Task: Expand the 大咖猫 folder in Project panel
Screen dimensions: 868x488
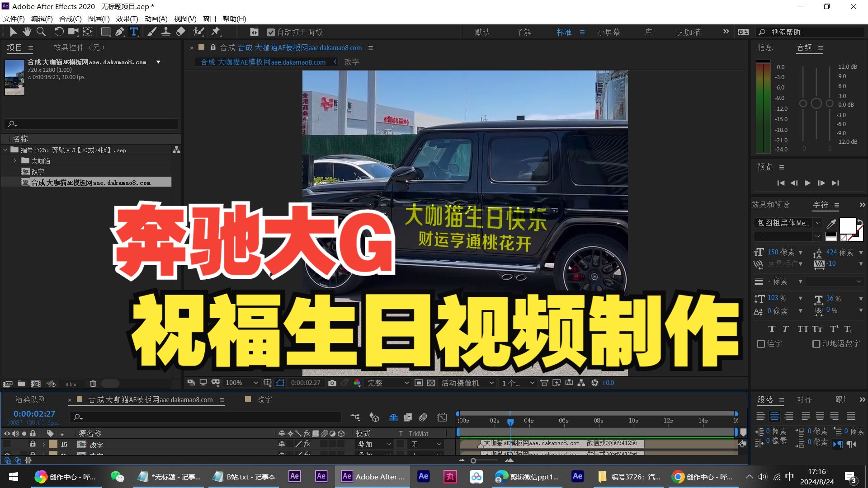Action: pyautogui.click(x=15, y=160)
